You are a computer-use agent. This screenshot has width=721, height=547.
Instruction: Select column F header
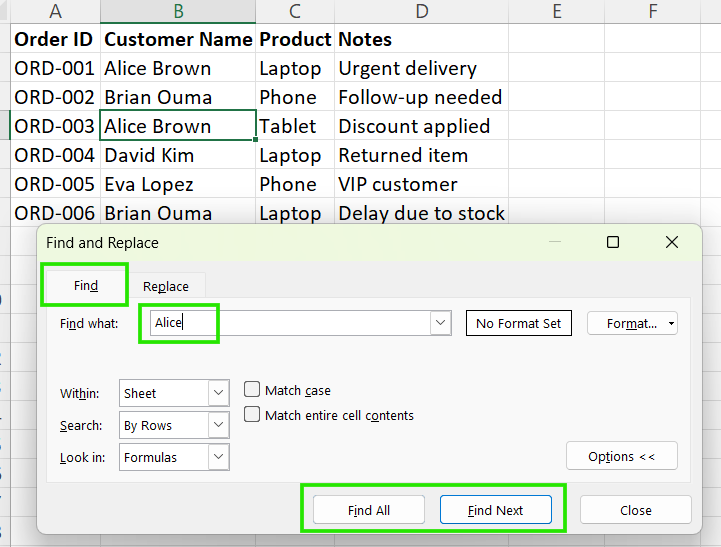coord(652,11)
